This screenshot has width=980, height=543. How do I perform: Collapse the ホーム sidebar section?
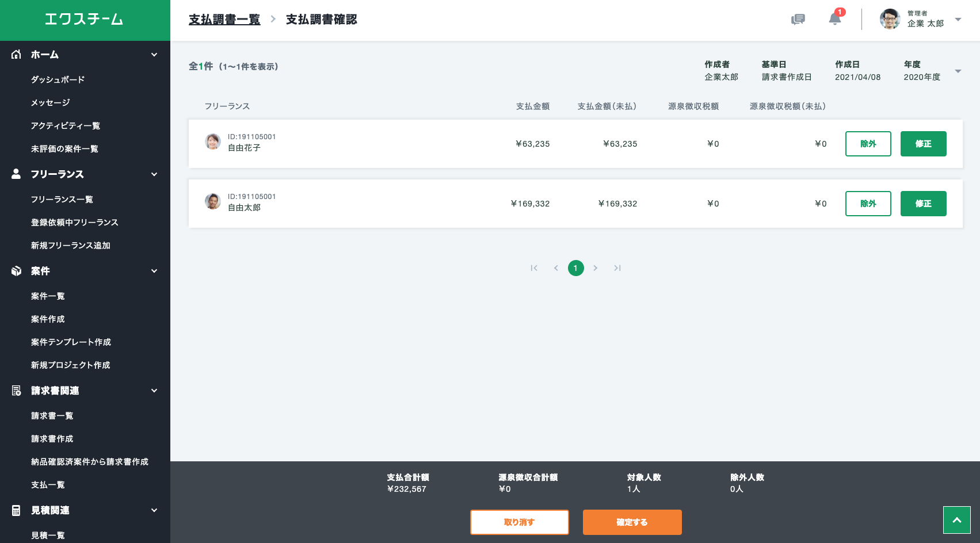click(154, 55)
